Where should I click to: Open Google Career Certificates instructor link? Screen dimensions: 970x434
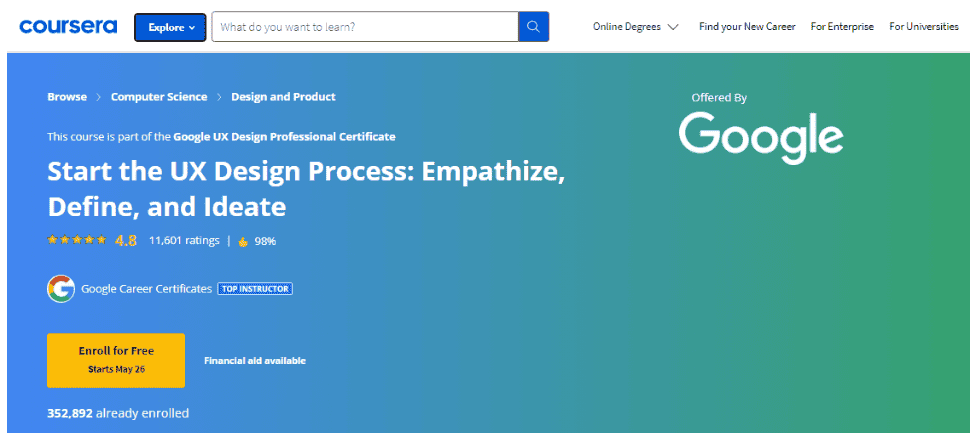[x=147, y=289]
